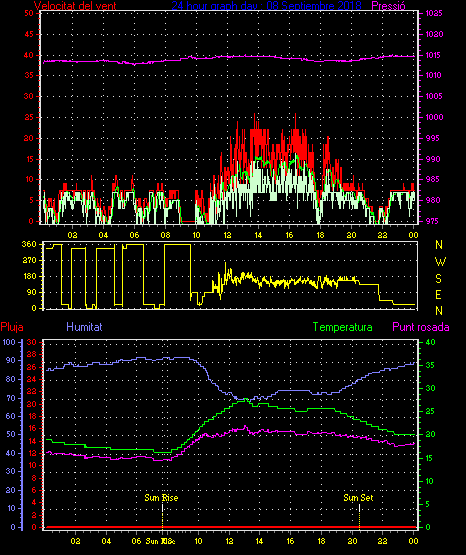Select the blue "Humitat" legend label
466x555 pixels.
pyautogui.click(x=84, y=327)
